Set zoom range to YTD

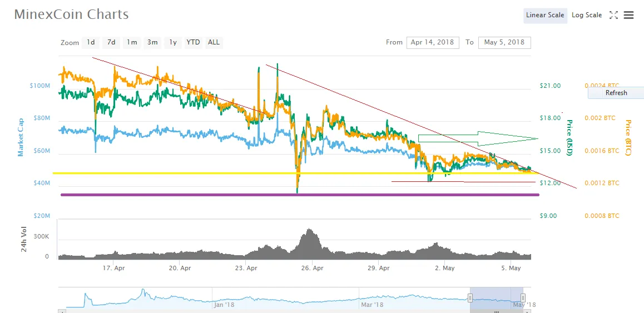point(193,42)
